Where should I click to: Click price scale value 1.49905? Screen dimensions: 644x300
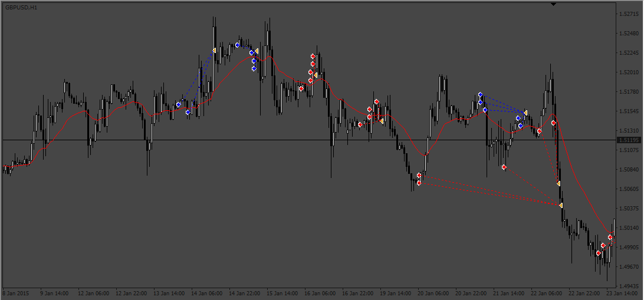click(x=630, y=248)
